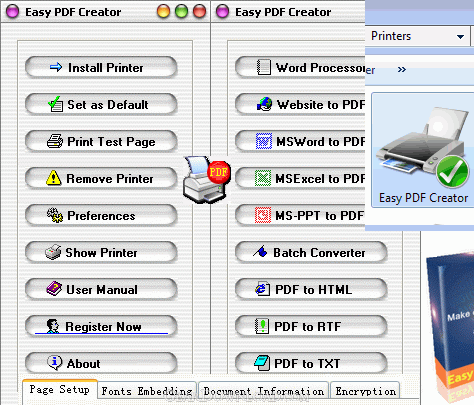Click the printer icon for Print Test Page
Image resolution: width=474 pixels, height=405 pixels.
[55, 141]
